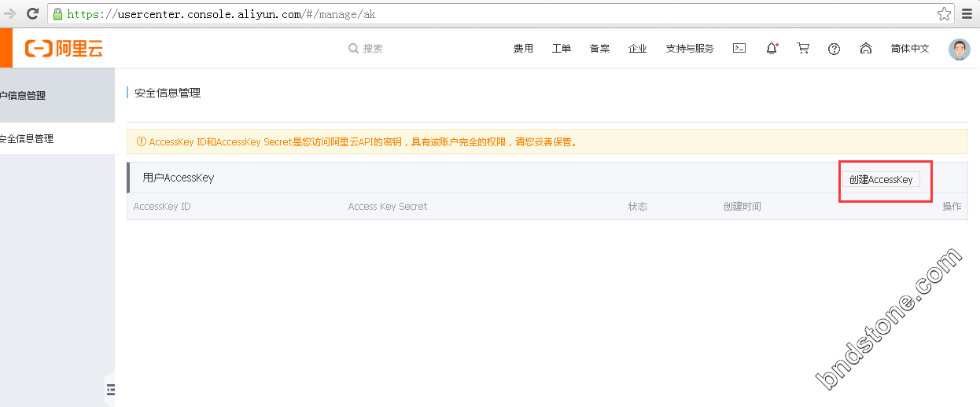View the site's green padlock security info

click(x=57, y=13)
